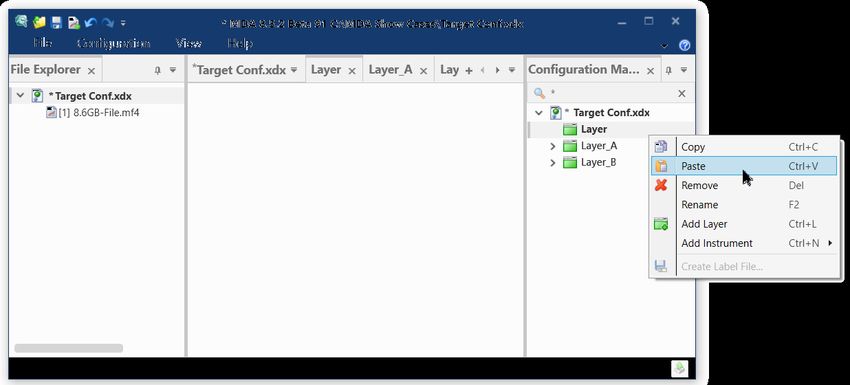Viewport: 850px width, 385px height.
Task: Click the right arrow in the layer tab strip
Action: point(497,70)
